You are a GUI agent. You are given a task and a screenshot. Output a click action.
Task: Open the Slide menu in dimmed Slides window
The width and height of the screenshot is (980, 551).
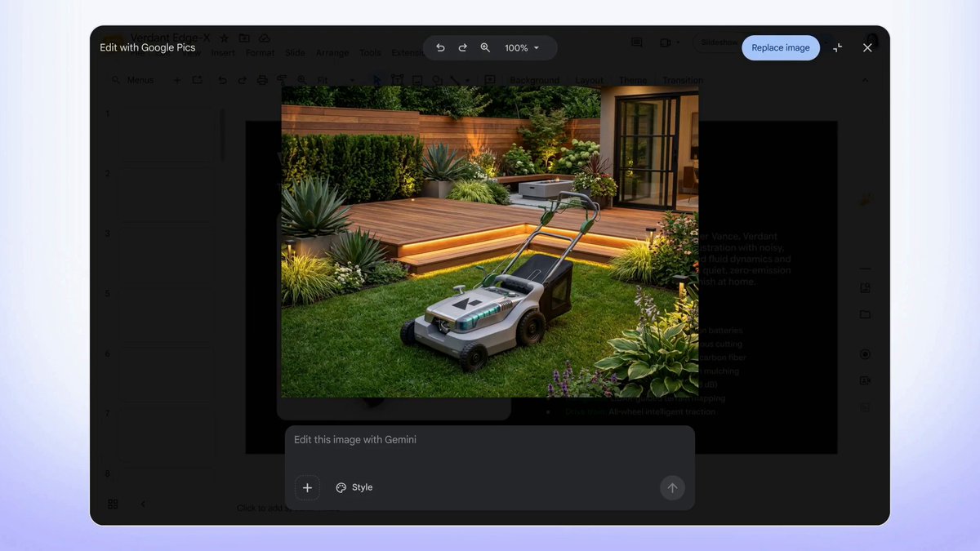295,53
